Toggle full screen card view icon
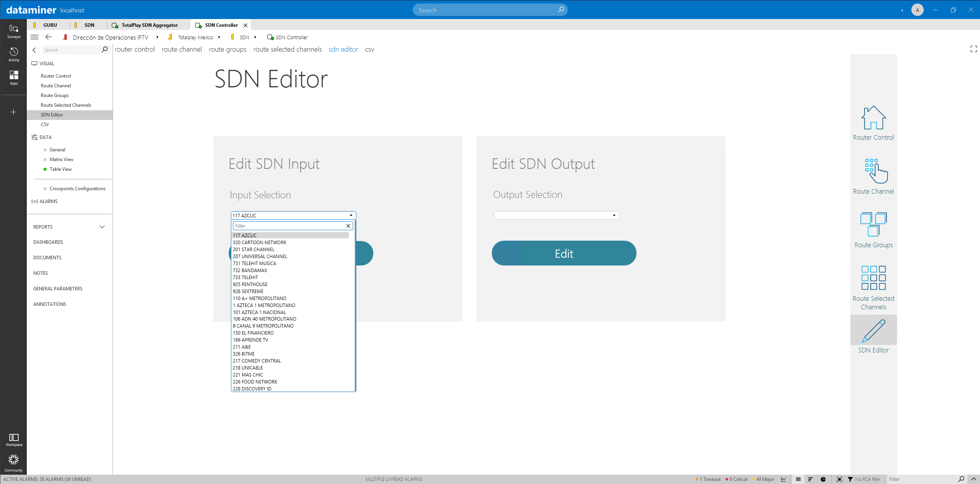The height and width of the screenshot is (484, 980). pyautogui.click(x=973, y=49)
